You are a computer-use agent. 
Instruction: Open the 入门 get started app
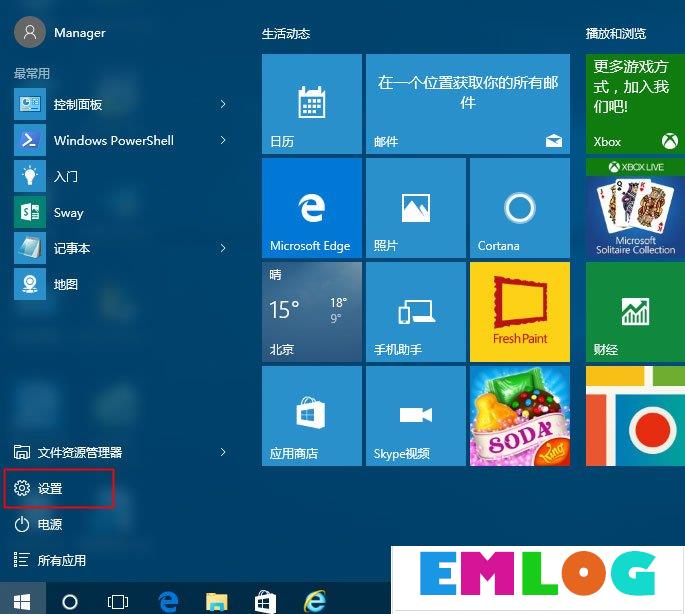pos(122,176)
